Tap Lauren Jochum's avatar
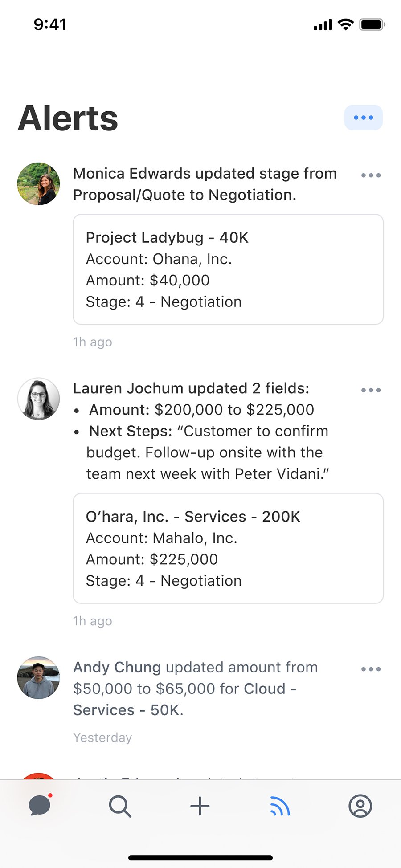 pos(39,399)
